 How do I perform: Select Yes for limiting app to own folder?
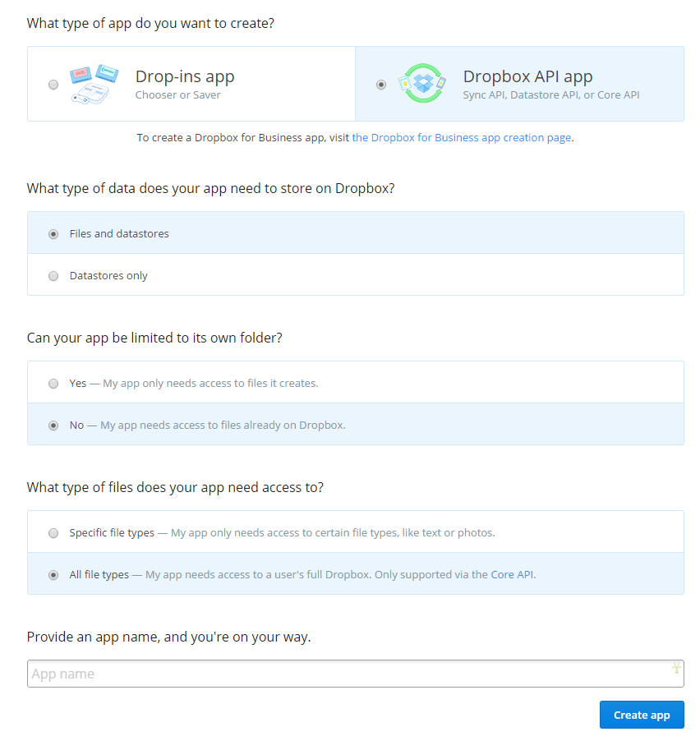[53, 384]
